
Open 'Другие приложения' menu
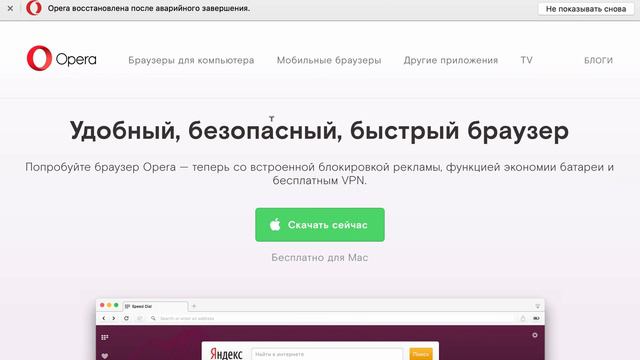(451, 60)
